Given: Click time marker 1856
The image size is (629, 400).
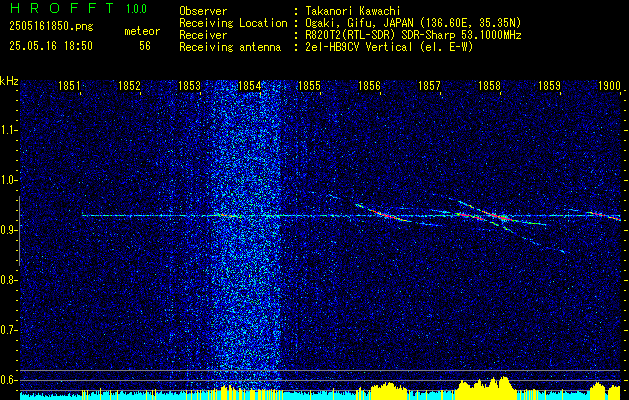Looking at the screenshot, I should click(x=369, y=85).
